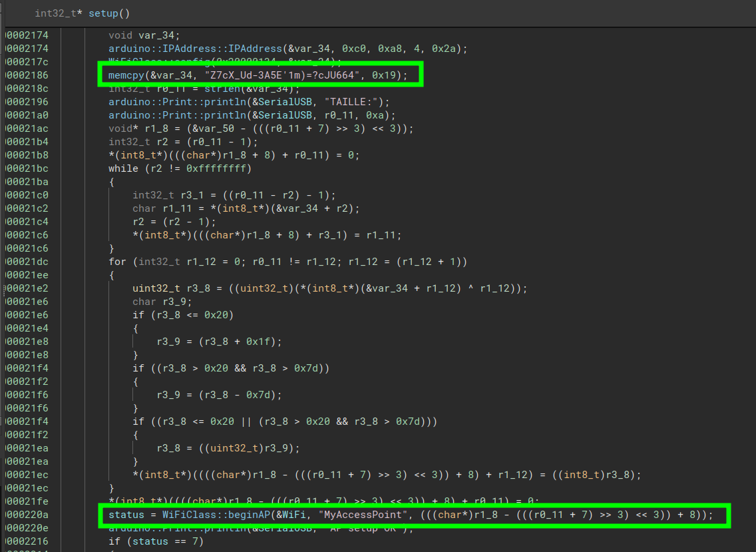Click the 0xa argument in println
Viewport: 756px width, 552px height.
point(375,115)
